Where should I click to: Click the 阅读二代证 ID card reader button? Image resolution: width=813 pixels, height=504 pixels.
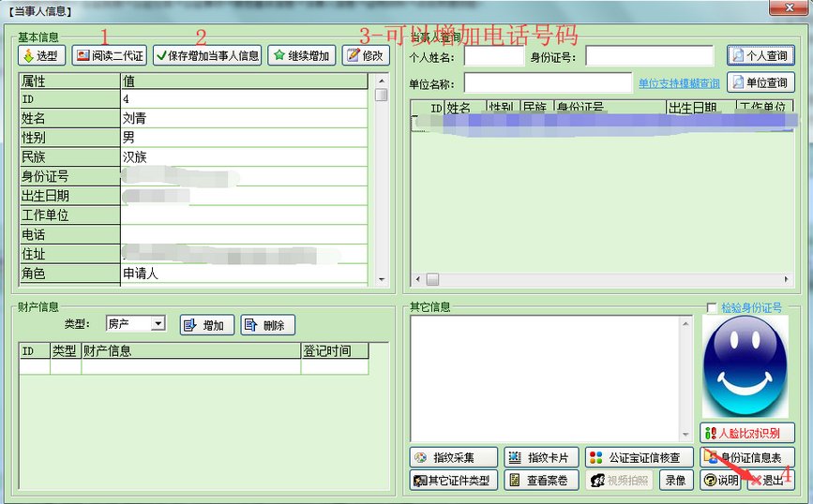(109, 56)
